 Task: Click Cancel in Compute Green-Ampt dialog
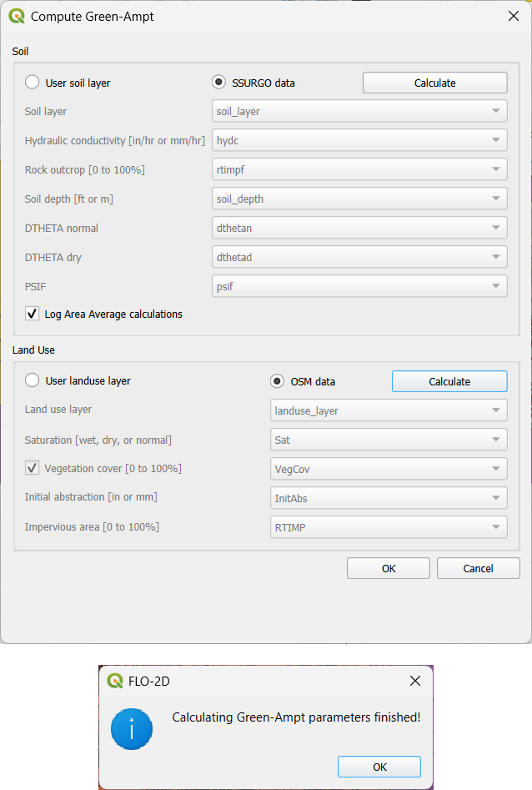[478, 568]
